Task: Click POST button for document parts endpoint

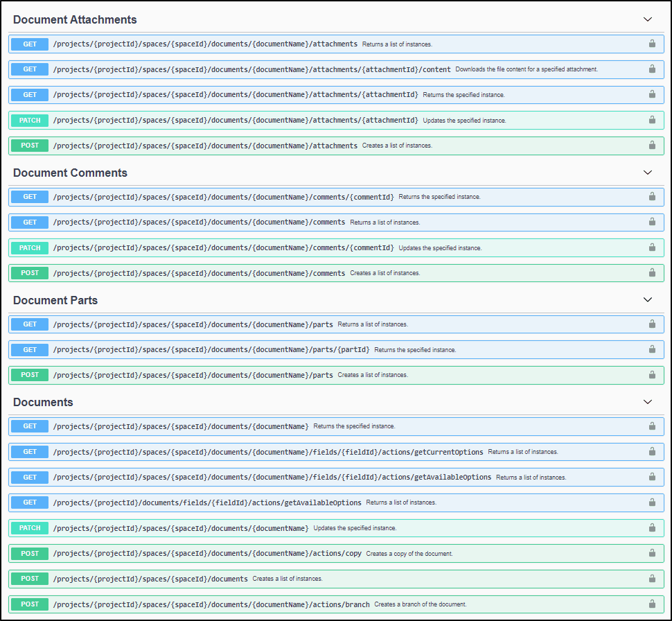Action: (x=30, y=375)
